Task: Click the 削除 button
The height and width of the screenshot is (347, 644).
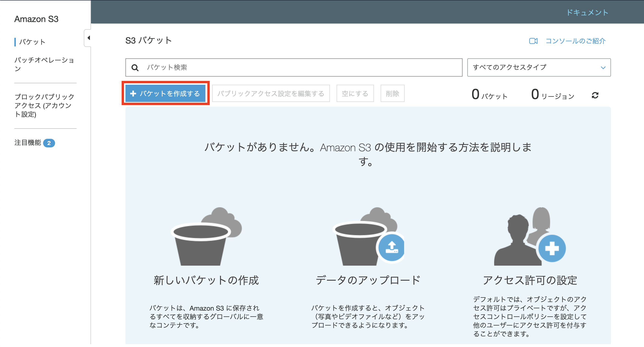Action: tap(392, 93)
